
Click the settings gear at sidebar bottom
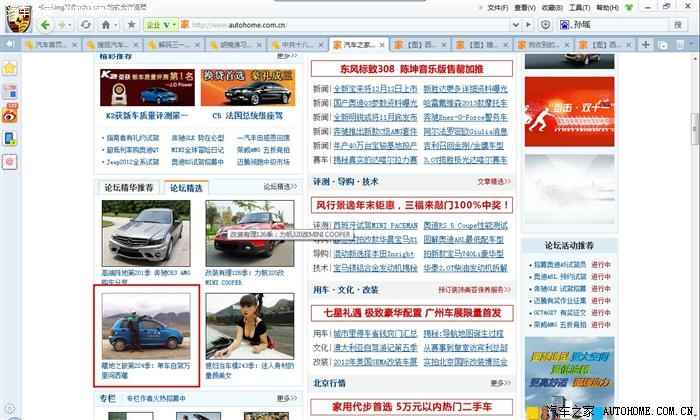tap(10, 409)
